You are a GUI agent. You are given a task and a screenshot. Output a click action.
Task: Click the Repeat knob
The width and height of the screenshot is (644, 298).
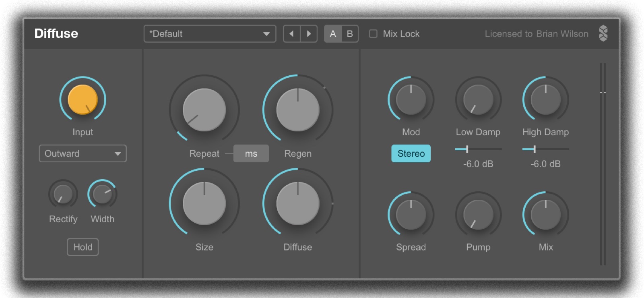204,110
